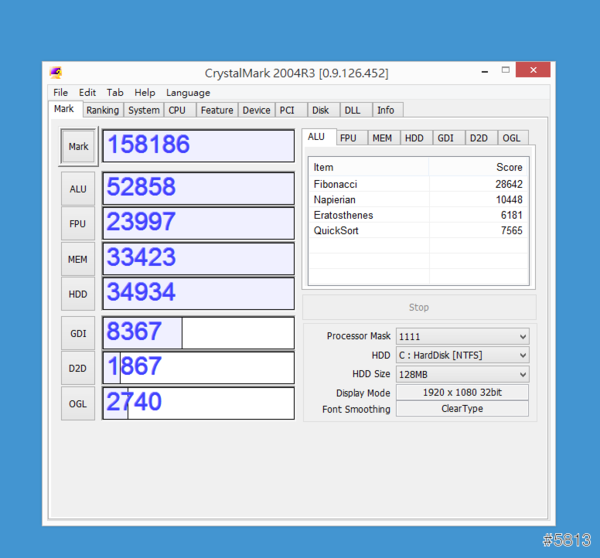
Task: Open the File menu
Action: click(61, 93)
